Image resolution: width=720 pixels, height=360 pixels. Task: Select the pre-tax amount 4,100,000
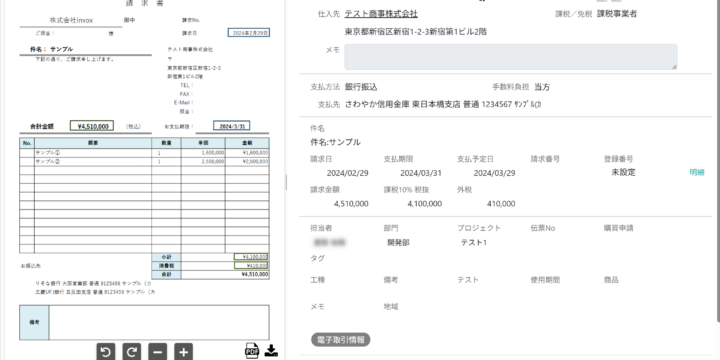pyautogui.click(x=425, y=204)
